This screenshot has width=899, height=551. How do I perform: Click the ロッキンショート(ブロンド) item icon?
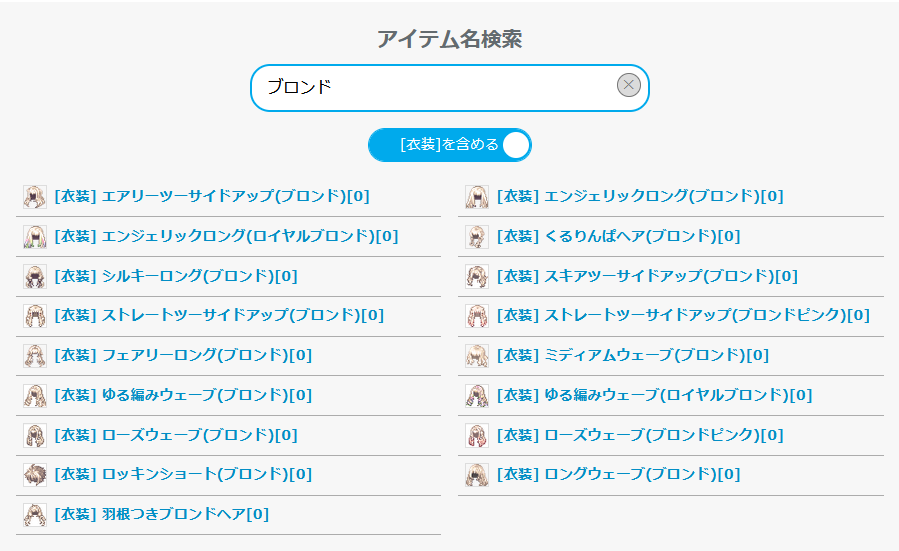point(35,475)
